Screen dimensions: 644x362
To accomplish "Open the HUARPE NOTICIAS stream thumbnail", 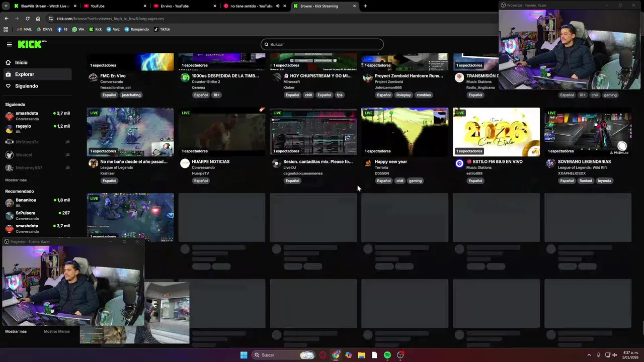I will [221, 132].
